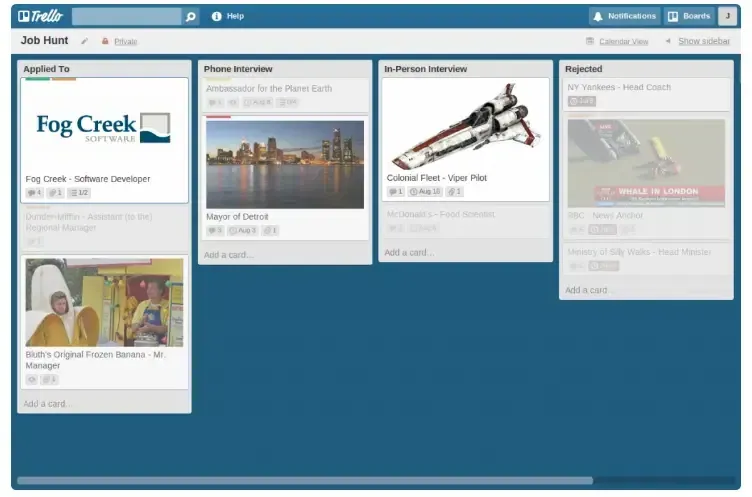Screen dimensions: 752x497
Task: Open the Mayor of Detroit card title
Action: click(237, 217)
